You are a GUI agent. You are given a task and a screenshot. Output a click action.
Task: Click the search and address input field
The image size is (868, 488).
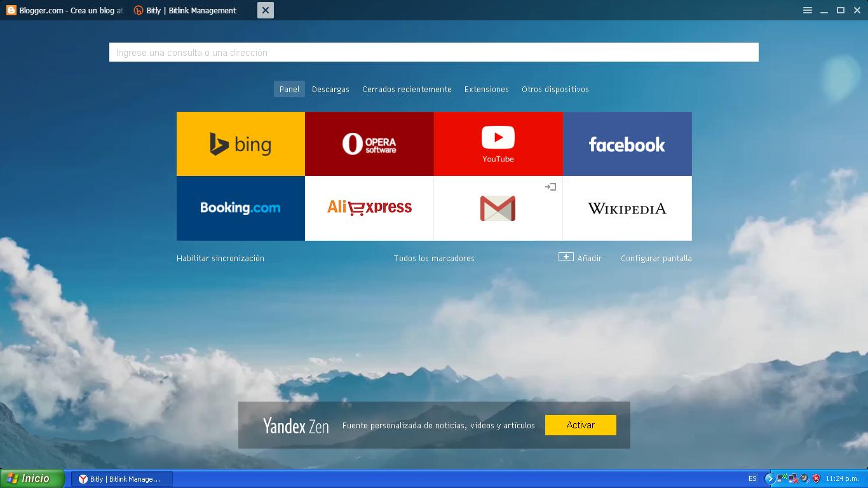[x=434, y=51]
